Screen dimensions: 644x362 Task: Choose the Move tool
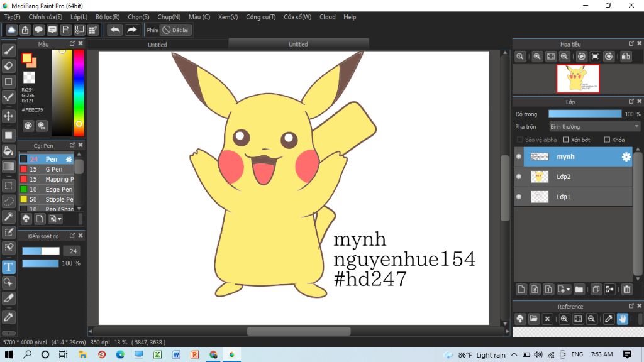click(x=9, y=116)
